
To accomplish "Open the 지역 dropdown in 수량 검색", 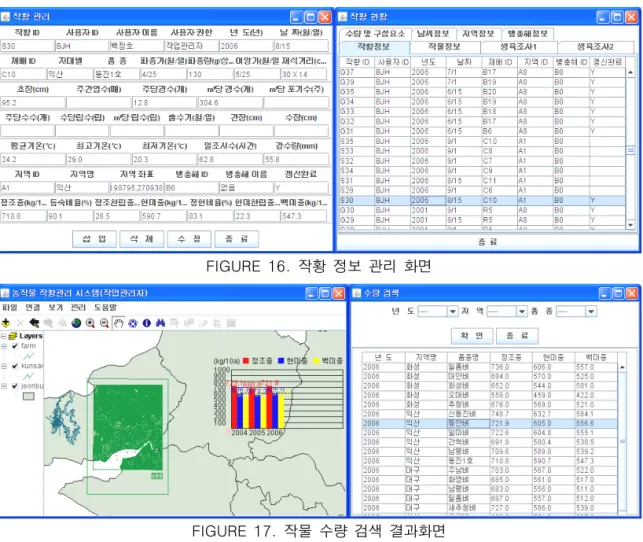I will click(x=522, y=312).
